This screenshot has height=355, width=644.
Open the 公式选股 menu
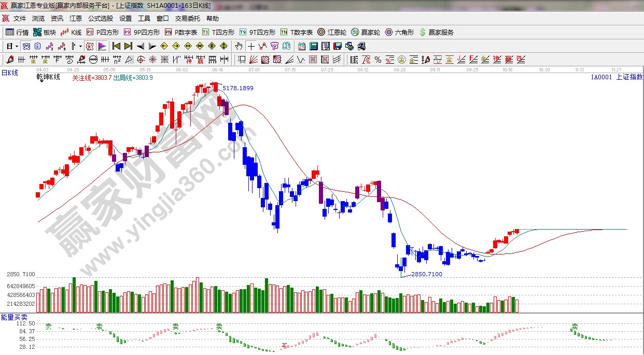100,19
